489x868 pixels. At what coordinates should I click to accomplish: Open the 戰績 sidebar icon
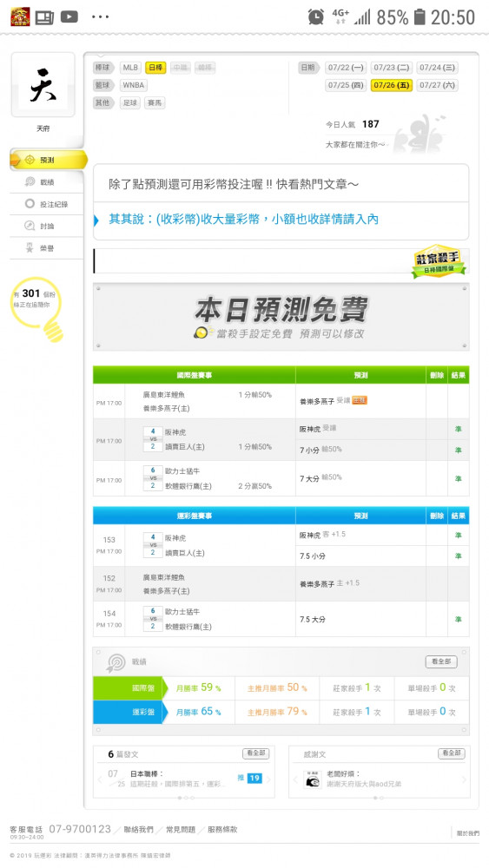click(x=30, y=182)
